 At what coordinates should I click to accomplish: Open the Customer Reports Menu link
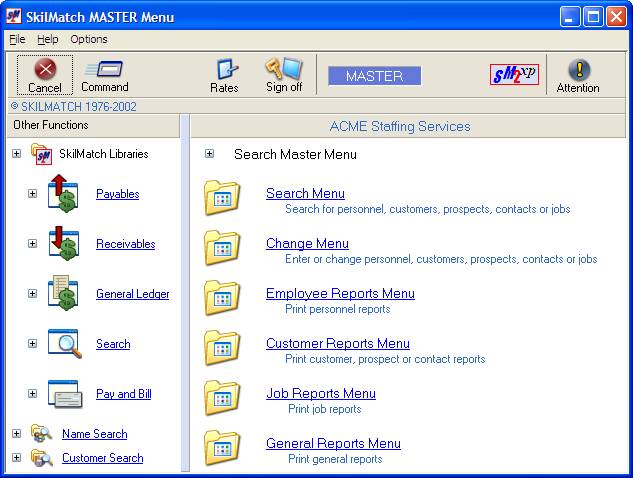tap(338, 344)
